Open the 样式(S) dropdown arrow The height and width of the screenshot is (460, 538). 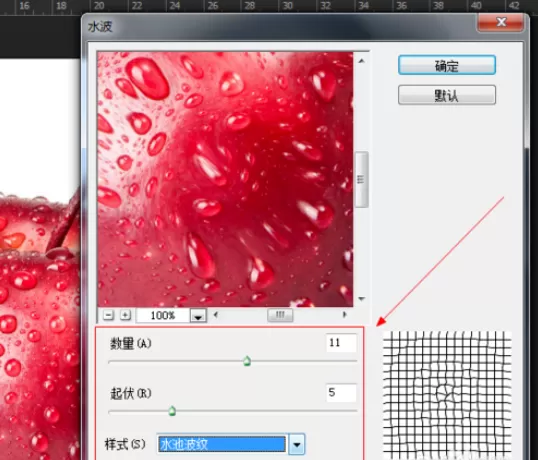[x=296, y=445]
